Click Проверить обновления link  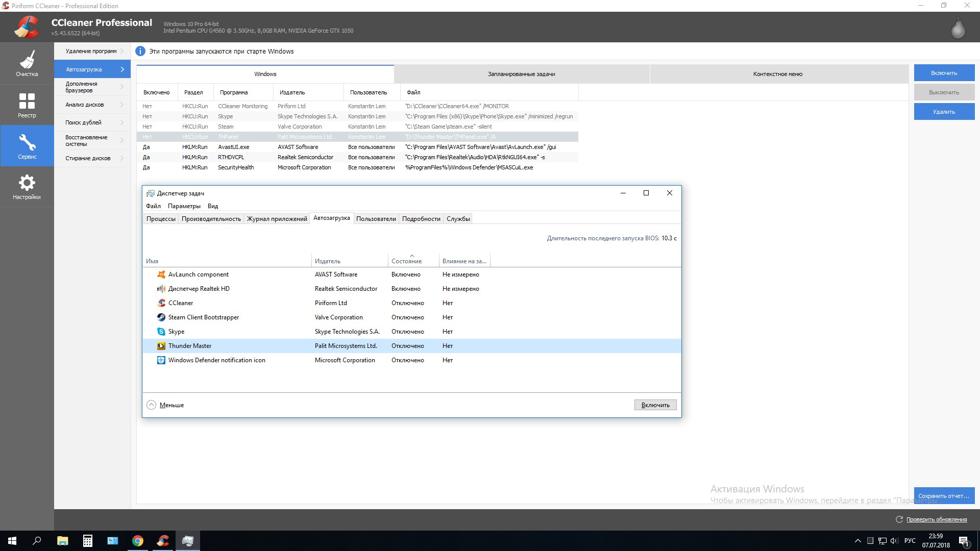tap(937, 519)
